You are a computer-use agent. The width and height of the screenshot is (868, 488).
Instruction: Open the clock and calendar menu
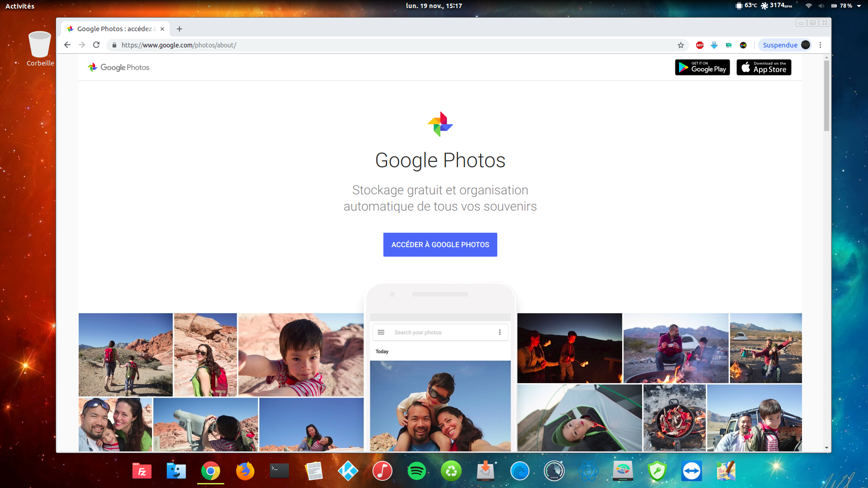click(x=434, y=6)
